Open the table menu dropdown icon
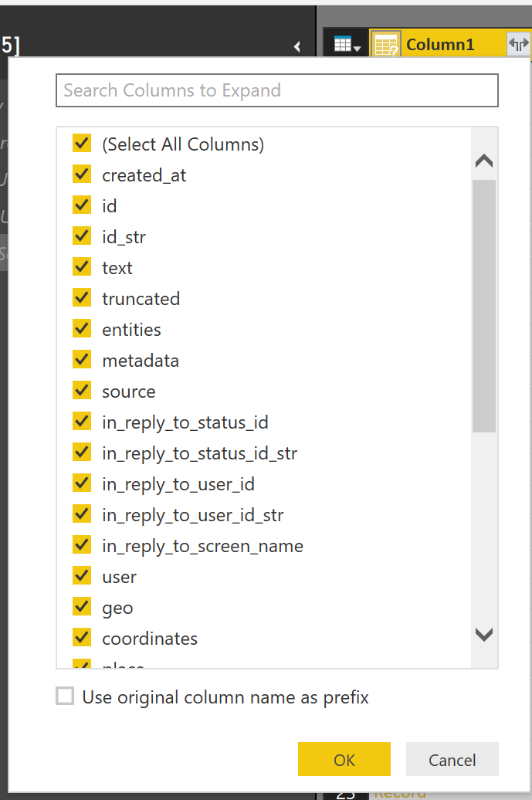532x800 pixels. pyautogui.click(x=347, y=45)
